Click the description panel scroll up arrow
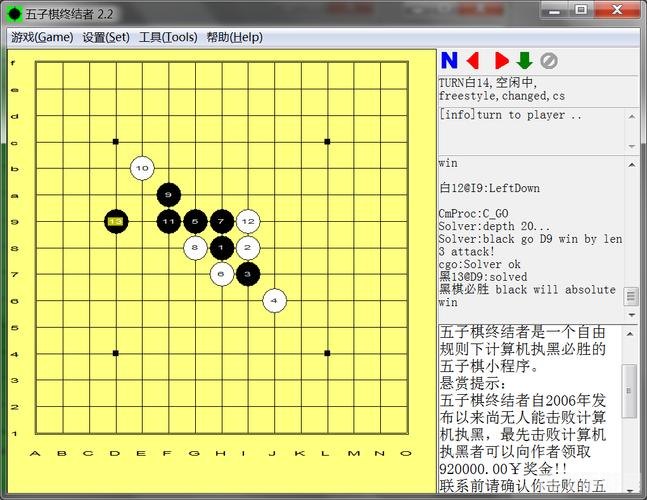The width and height of the screenshot is (647, 500). click(630, 334)
